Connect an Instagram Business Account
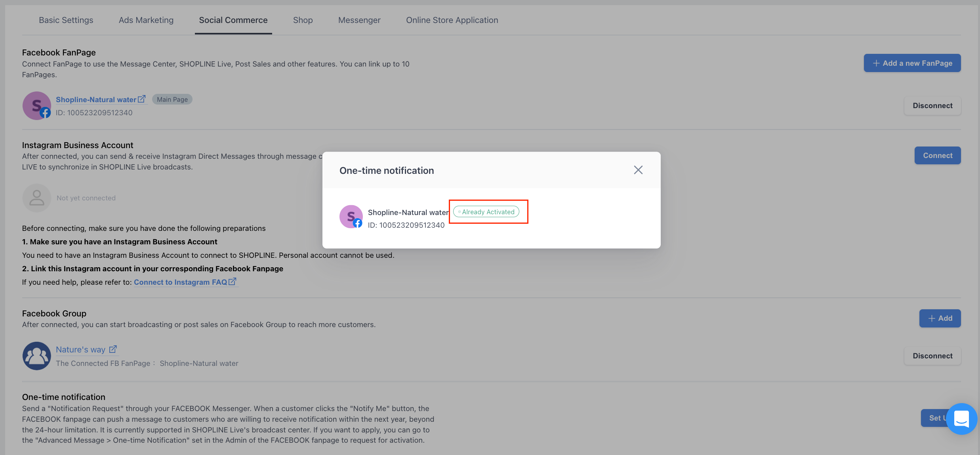 point(938,156)
